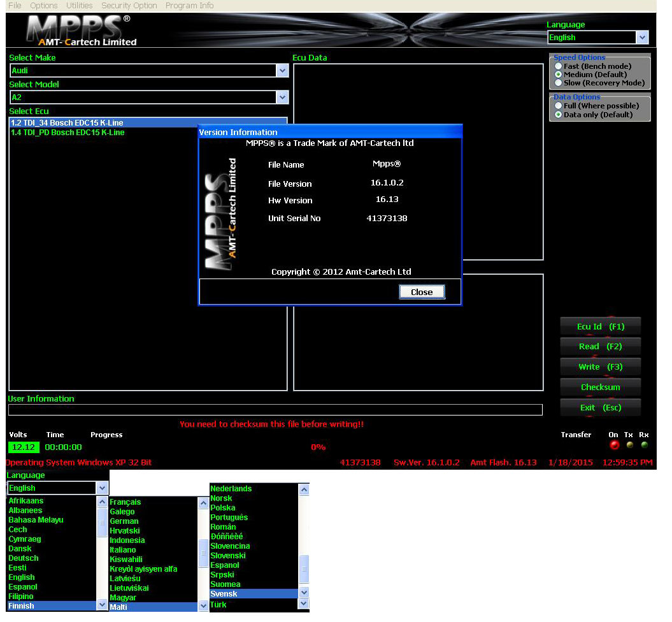Image resolution: width=672 pixels, height=622 pixels.
Task: Click the Ecu Id (F1) button
Action: pos(599,326)
